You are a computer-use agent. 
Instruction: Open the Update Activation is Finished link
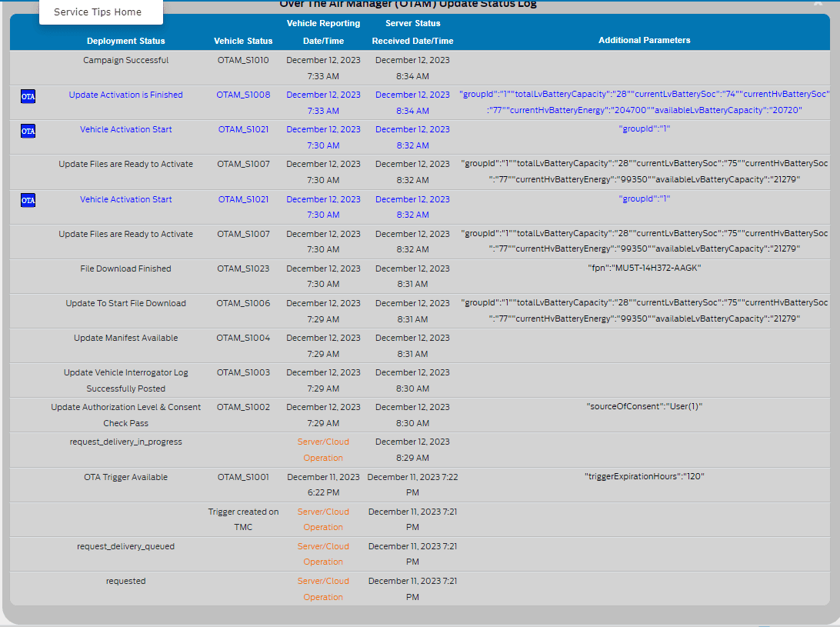125,95
